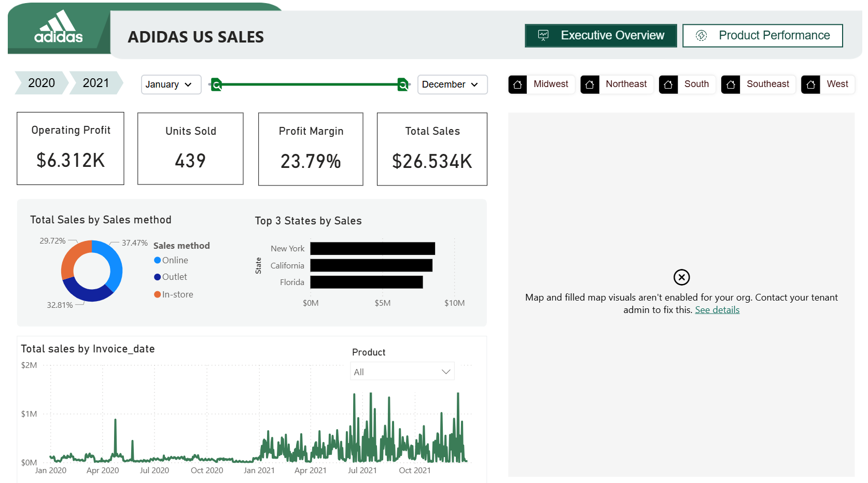Screen dimensions: 868x483
Task: Click the California bar
Action: click(x=371, y=265)
